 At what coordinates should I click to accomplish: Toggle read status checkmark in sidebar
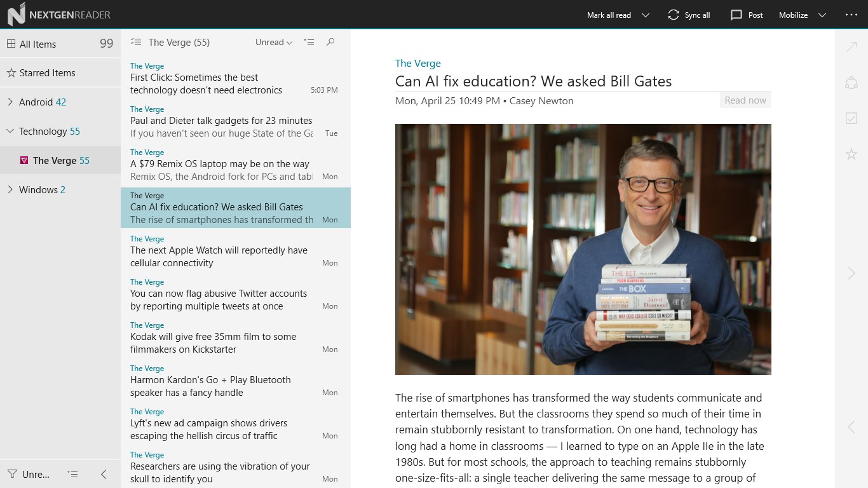tap(851, 118)
